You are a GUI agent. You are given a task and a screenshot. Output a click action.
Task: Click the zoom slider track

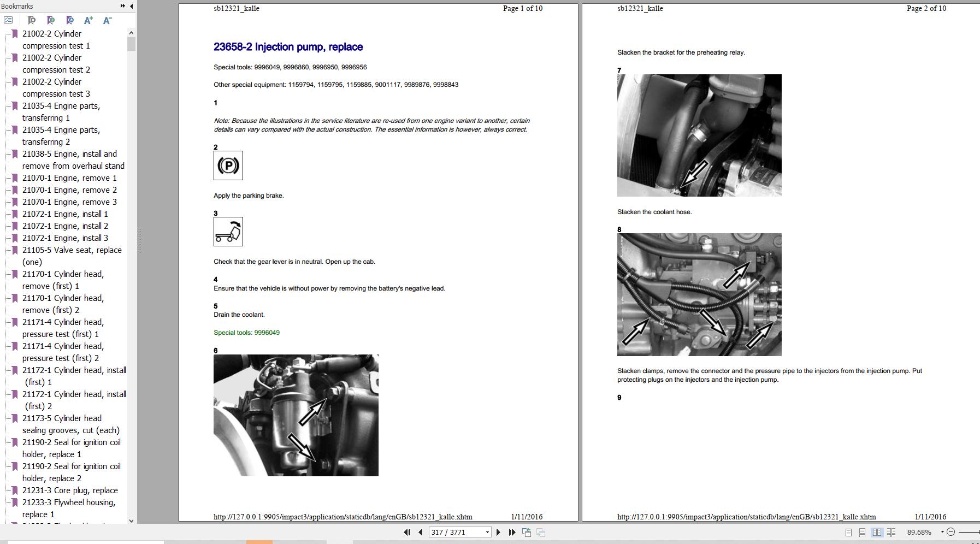(969, 532)
